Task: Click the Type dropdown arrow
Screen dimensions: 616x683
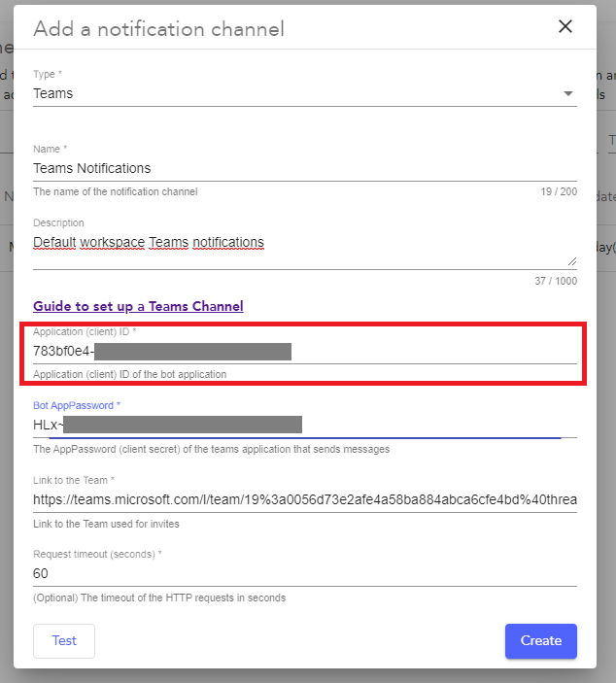Action: click(568, 93)
